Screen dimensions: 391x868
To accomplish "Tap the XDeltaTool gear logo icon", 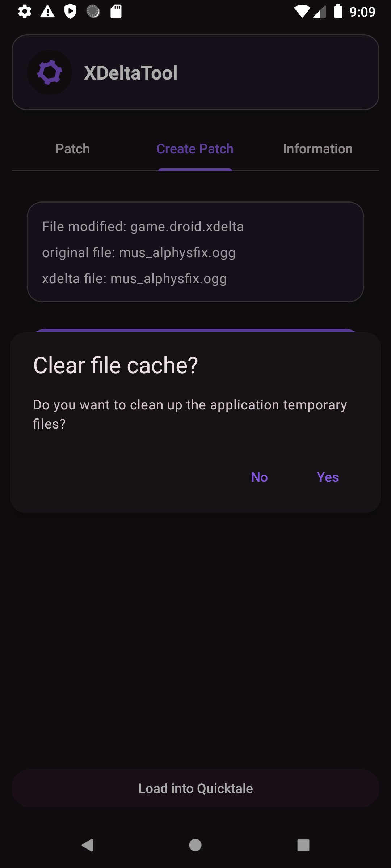I will pos(50,72).
